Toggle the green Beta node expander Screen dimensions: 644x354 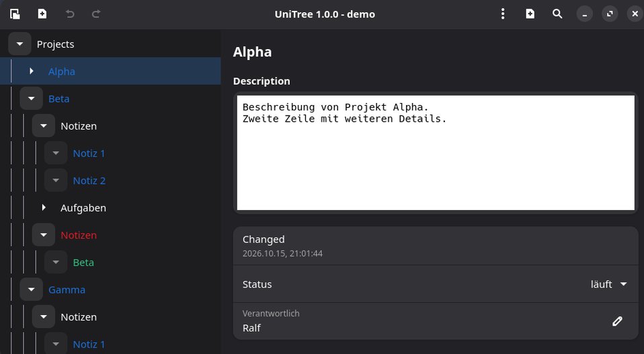[56, 262]
